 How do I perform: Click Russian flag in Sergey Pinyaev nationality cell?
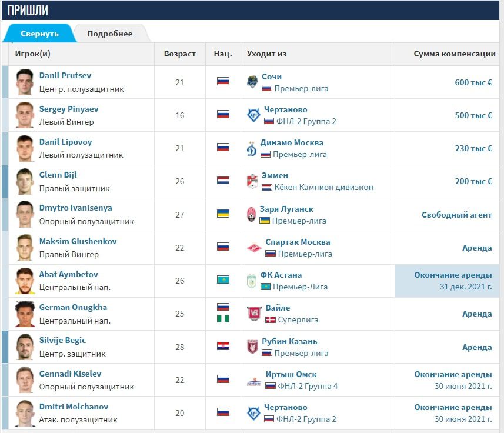pyautogui.click(x=223, y=114)
